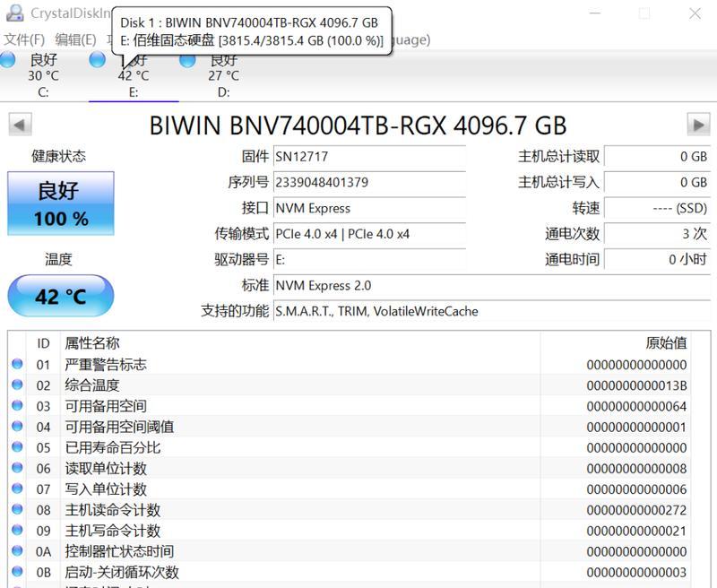The width and height of the screenshot is (717, 588).
Task: Click the standard field NVM Express 2.0
Action: pyautogui.click(x=492, y=285)
